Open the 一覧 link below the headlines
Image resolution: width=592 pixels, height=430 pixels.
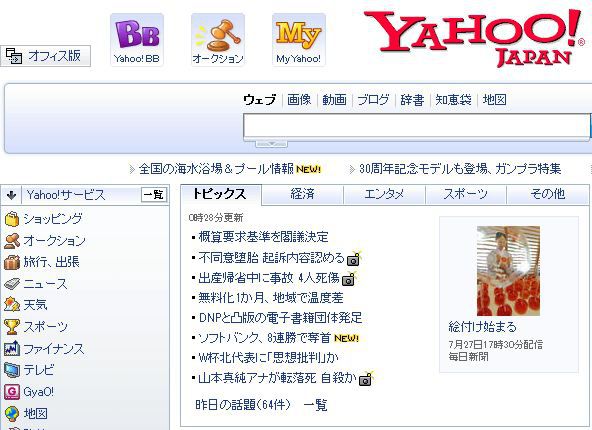(315, 405)
